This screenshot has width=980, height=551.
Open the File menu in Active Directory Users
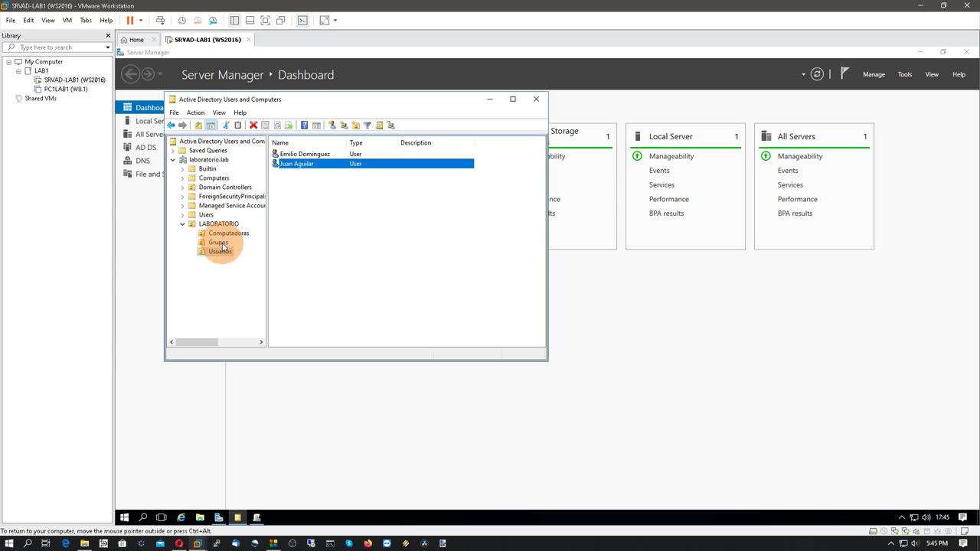(x=174, y=112)
